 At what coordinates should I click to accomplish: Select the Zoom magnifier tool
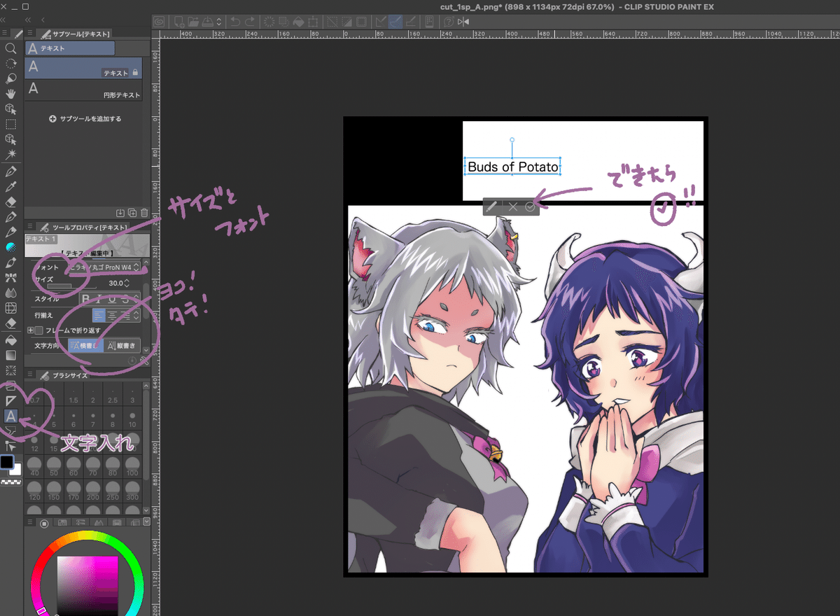point(10,48)
